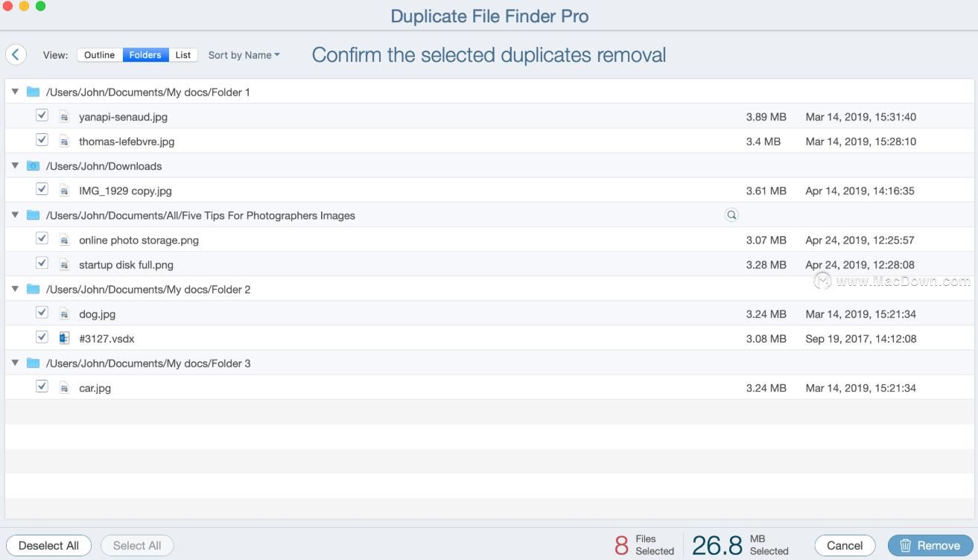Click the 3.61 MB size value
The height and width of the screenshot is (560, 978).
(766, 191)
